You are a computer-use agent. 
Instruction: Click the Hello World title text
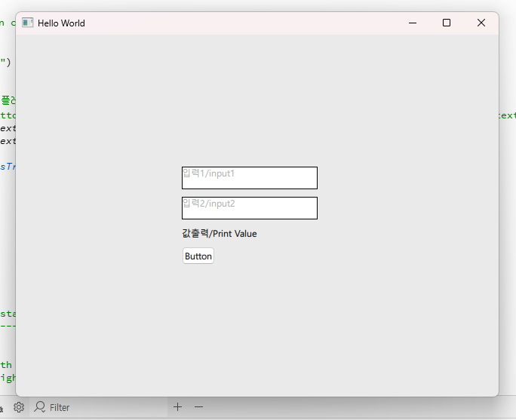click(x=61, y=23)
